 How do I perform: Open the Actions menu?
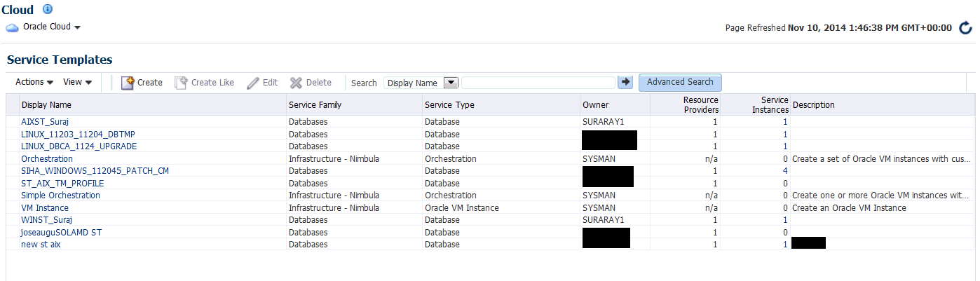tap(34, 82)
